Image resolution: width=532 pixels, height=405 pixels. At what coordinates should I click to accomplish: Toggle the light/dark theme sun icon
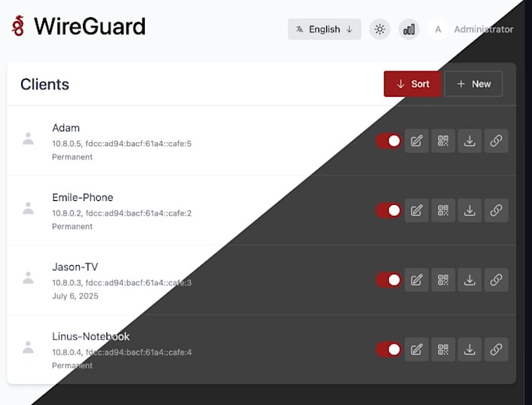click(x=379, y=29)
